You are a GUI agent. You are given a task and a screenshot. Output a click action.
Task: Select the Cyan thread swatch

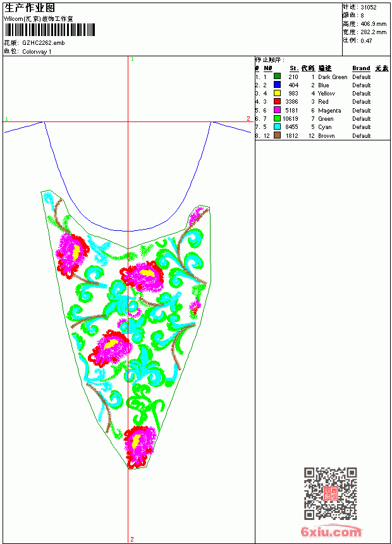277,127
